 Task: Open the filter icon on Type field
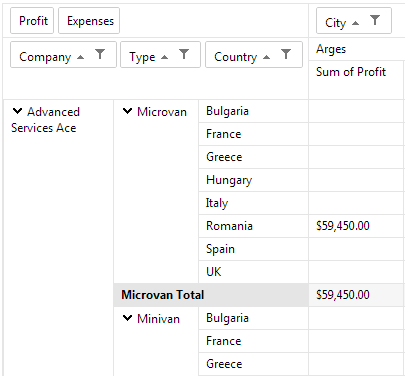184,54
